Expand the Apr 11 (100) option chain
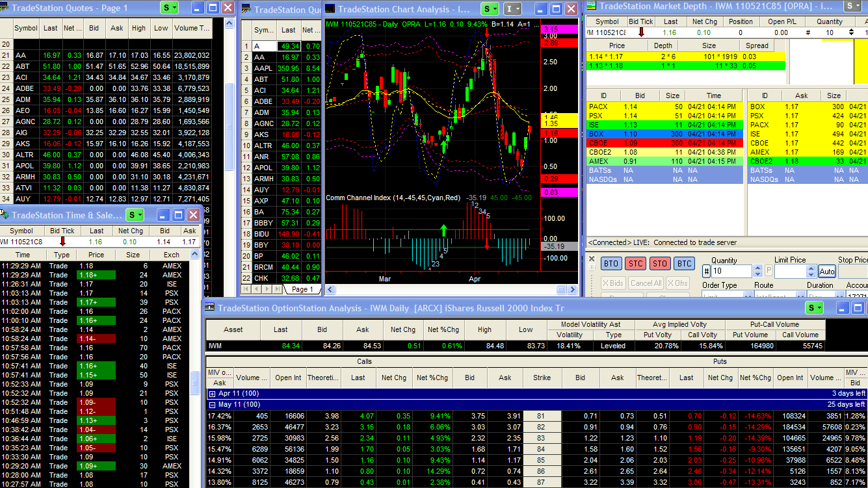This screenshot has width=868, height=488. 212,394
